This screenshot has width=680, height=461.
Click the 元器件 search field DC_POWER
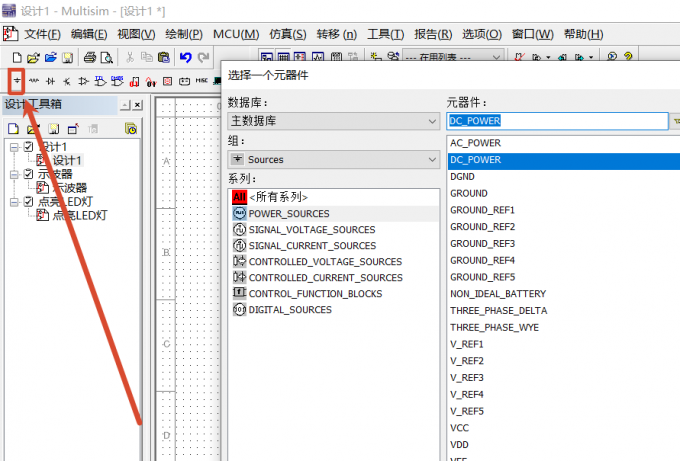tap(557, 121)
